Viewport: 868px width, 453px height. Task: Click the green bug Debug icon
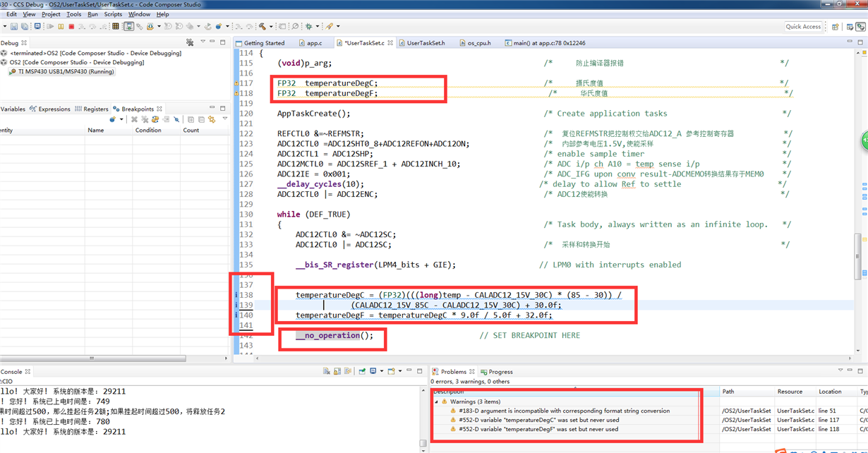pyautogui.click(x=308, y=26)
